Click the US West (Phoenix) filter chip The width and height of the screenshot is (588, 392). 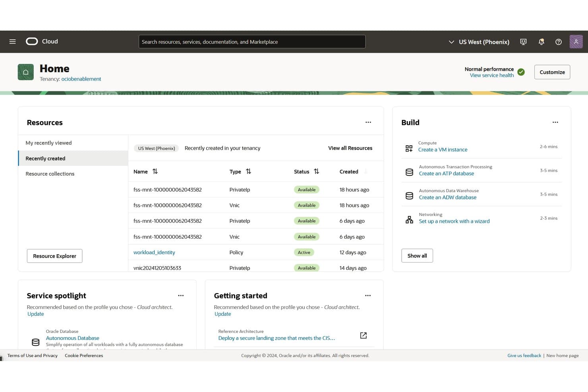click(x=157, y=148)
